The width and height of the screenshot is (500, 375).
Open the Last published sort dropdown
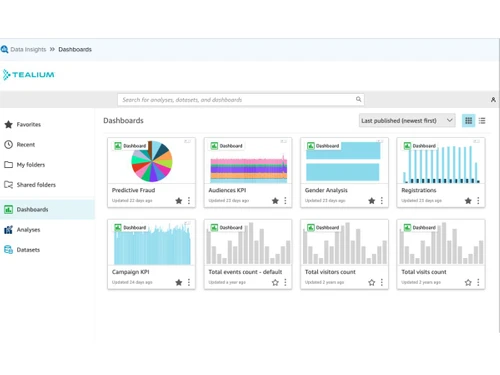point(407,121)
